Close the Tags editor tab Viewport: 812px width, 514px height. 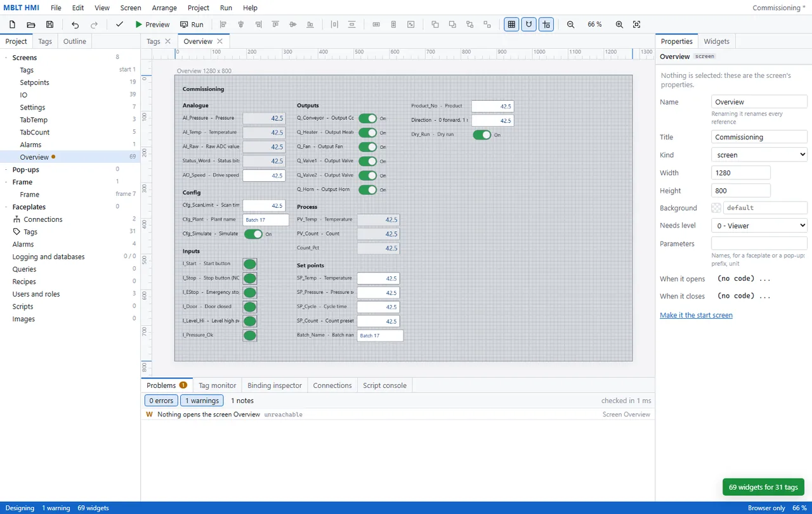(x=167, y=41)
